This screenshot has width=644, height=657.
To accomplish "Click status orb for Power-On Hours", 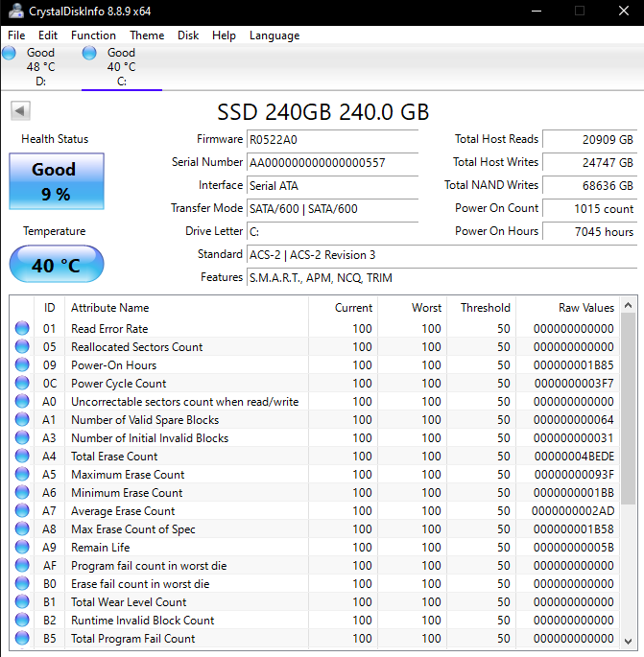I will [x=22, y=364].
